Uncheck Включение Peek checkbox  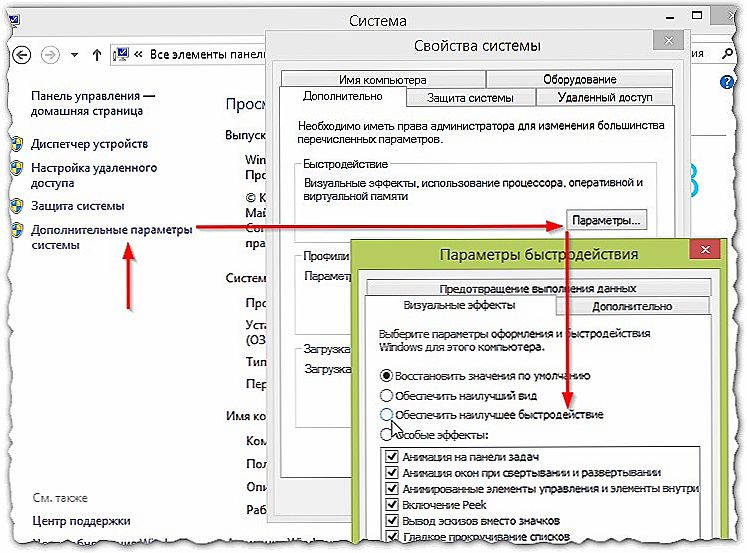(392, 504)
